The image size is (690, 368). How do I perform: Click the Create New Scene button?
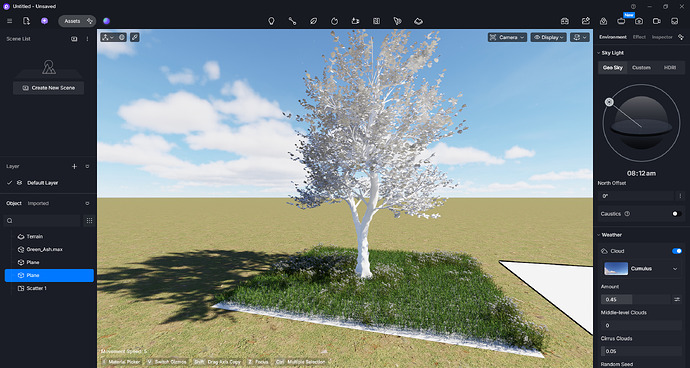coord(48,88)
